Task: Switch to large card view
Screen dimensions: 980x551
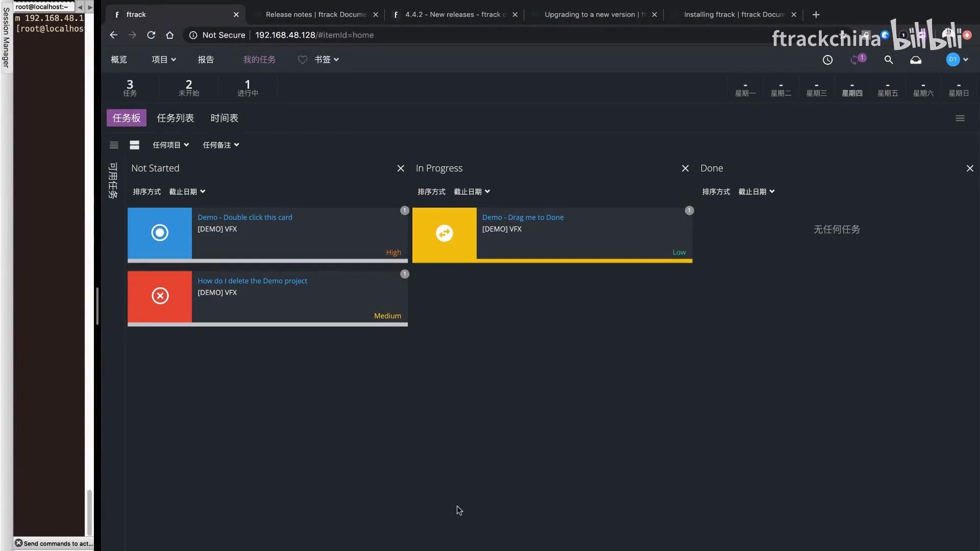Action: (134, 145)
